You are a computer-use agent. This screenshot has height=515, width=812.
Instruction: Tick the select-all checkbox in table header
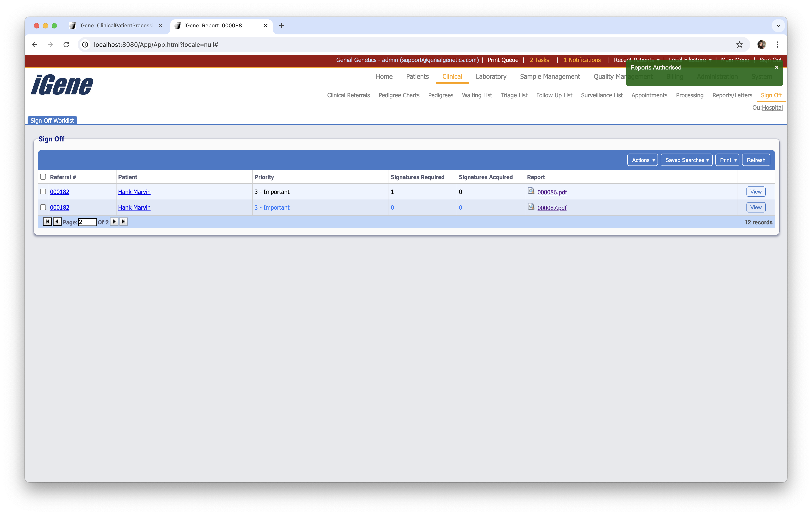pos(43,177)
